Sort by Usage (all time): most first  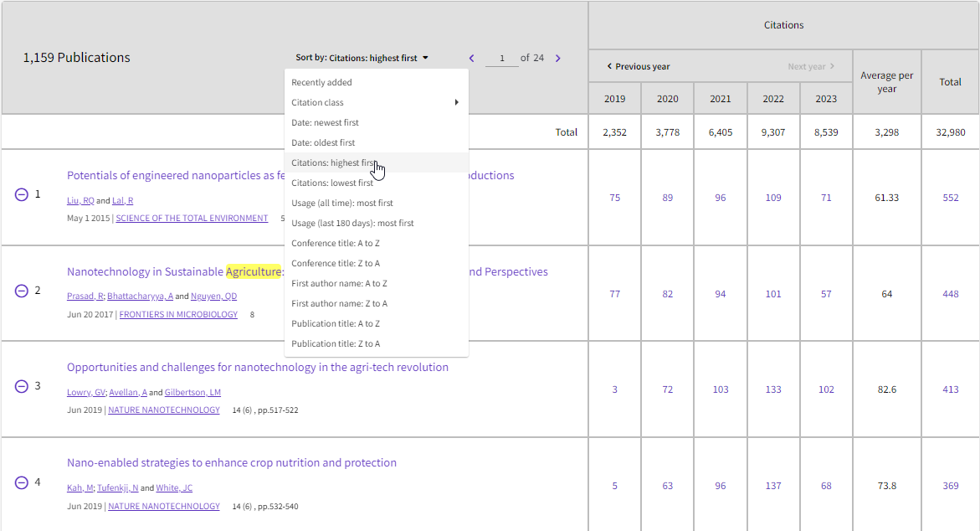point(377,203)
